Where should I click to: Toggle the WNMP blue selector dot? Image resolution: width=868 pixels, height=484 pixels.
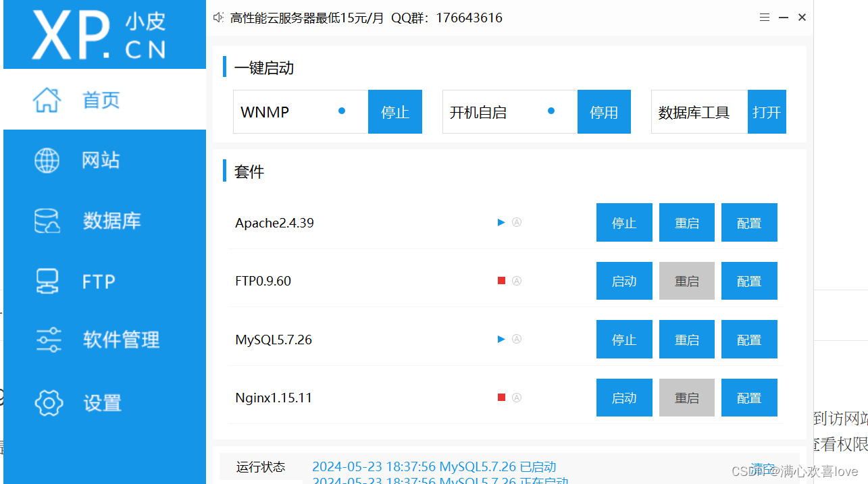tap(342, 111)
